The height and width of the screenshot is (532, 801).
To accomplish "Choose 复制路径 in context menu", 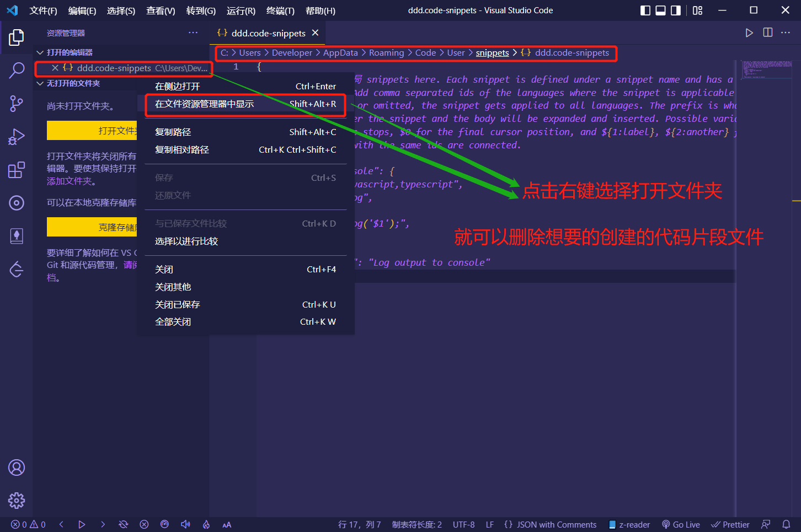I will point(245,132).
